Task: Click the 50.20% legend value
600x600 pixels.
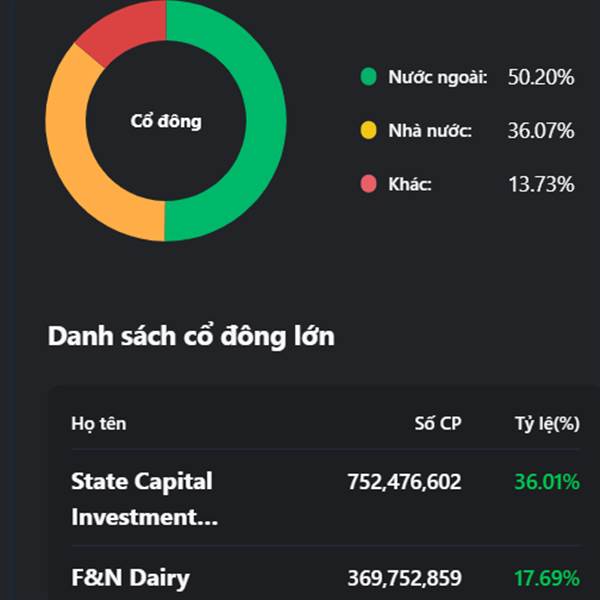Action: [x=540, y=77]
